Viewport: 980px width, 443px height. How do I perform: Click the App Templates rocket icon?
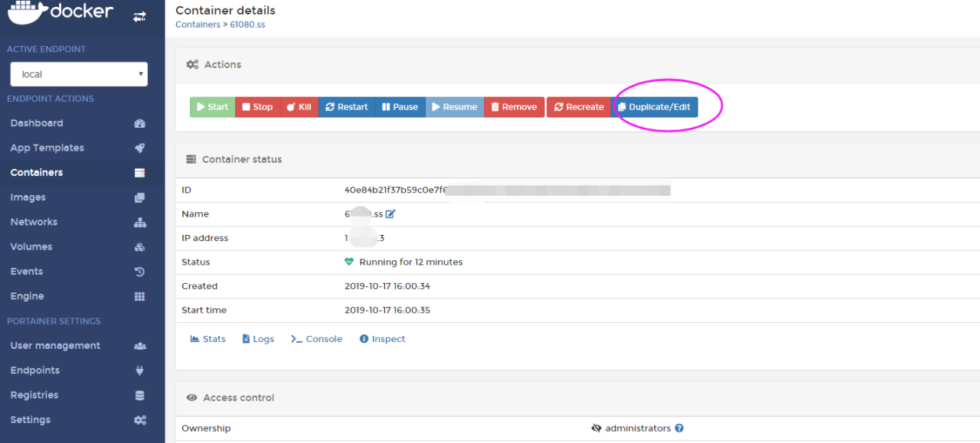coord(139,148)
